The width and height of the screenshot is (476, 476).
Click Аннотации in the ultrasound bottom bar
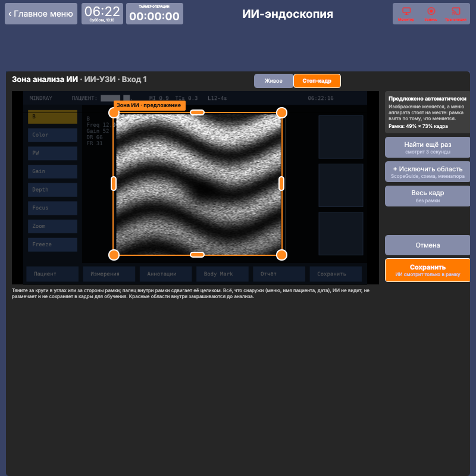click(x=166, y=274)
